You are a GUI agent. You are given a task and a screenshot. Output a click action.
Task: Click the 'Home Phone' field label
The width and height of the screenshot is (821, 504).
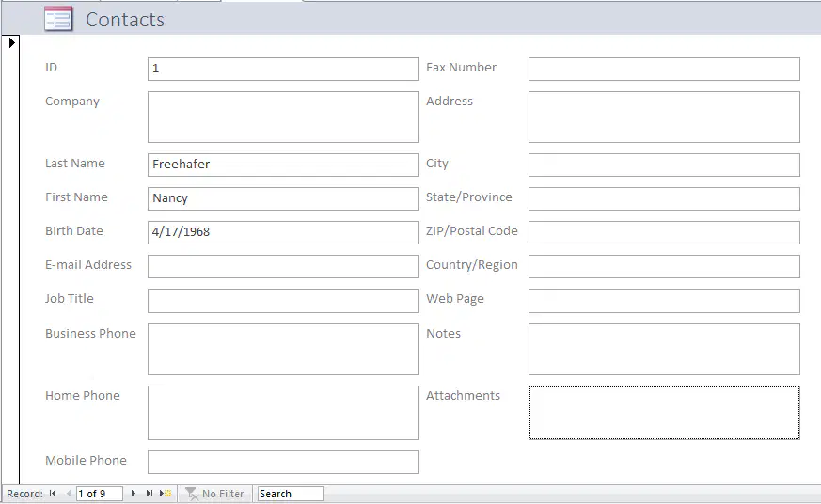[x=82, y=395]
